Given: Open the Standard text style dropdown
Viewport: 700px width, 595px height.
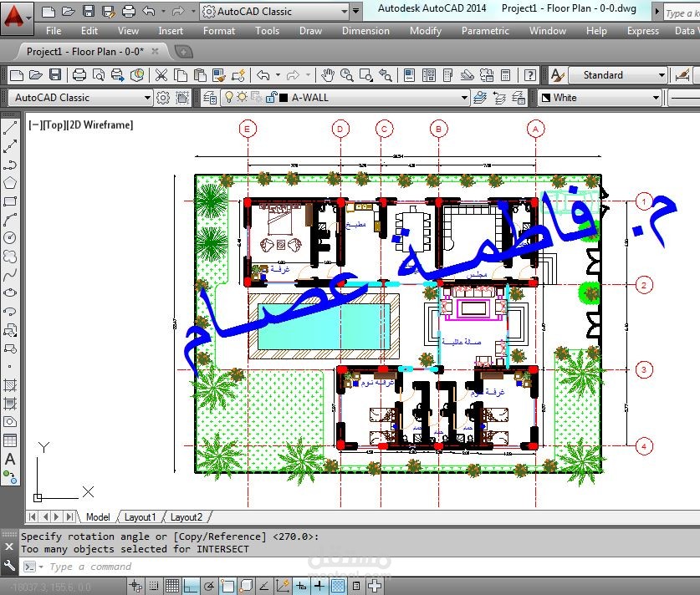Looking at the screenshot, I should pos(662,75).
